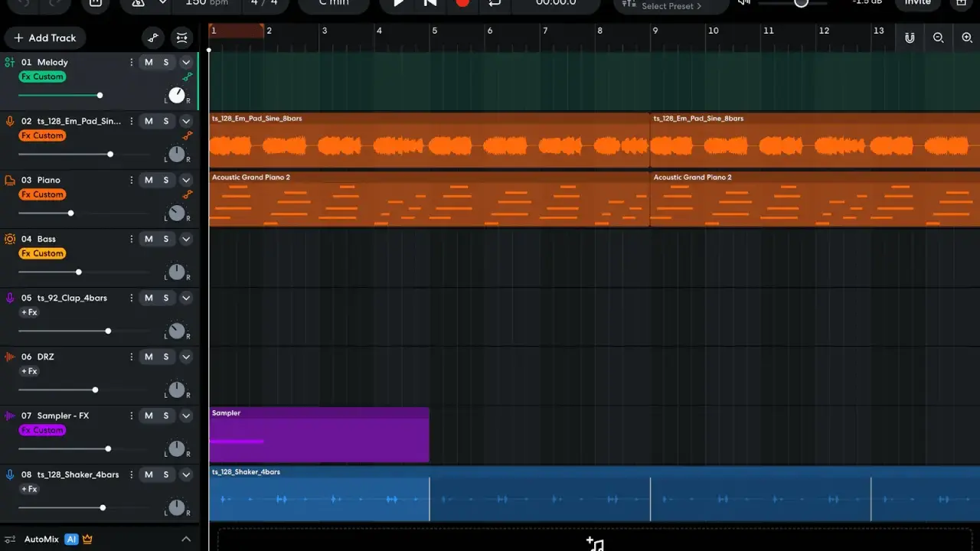Click Add Track button

pyautogui.click(x=45, y=37)
